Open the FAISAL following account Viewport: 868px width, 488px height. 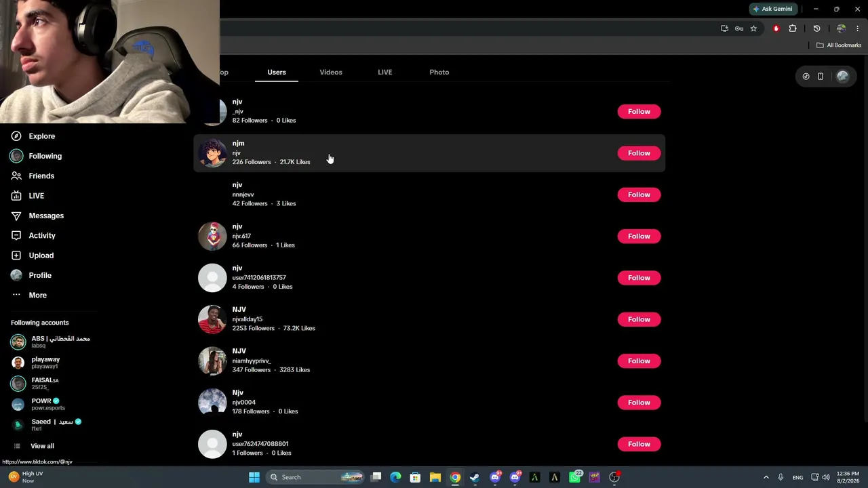coord(35,384)
